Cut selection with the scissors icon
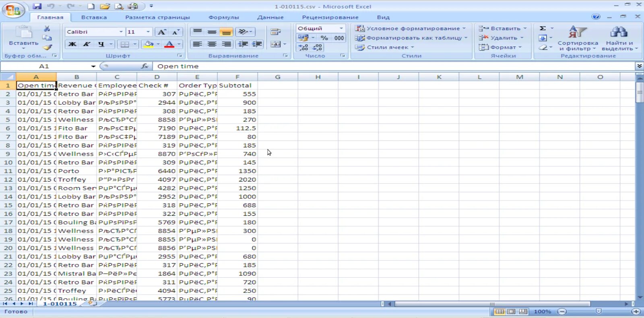This screenshot has width=644, height=318. [x=47, y=29]
